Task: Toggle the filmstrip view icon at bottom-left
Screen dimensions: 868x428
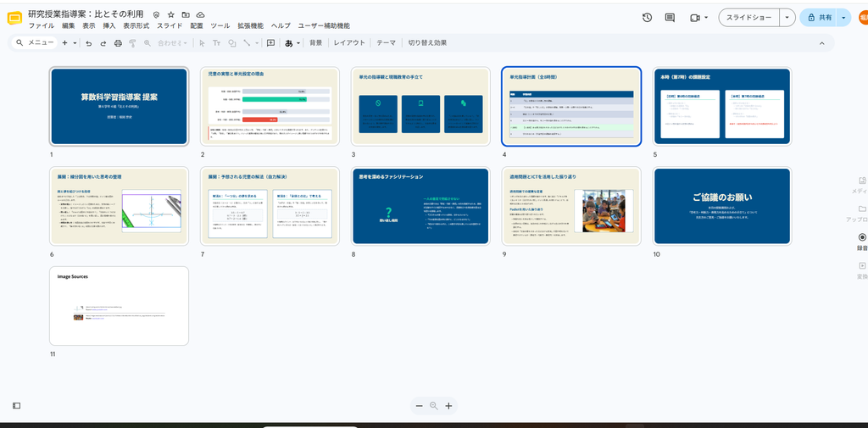Action: coord(17,406)
